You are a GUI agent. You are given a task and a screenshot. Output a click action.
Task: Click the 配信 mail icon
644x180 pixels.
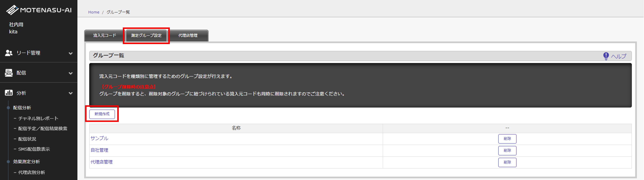click(x=9, y=73)
